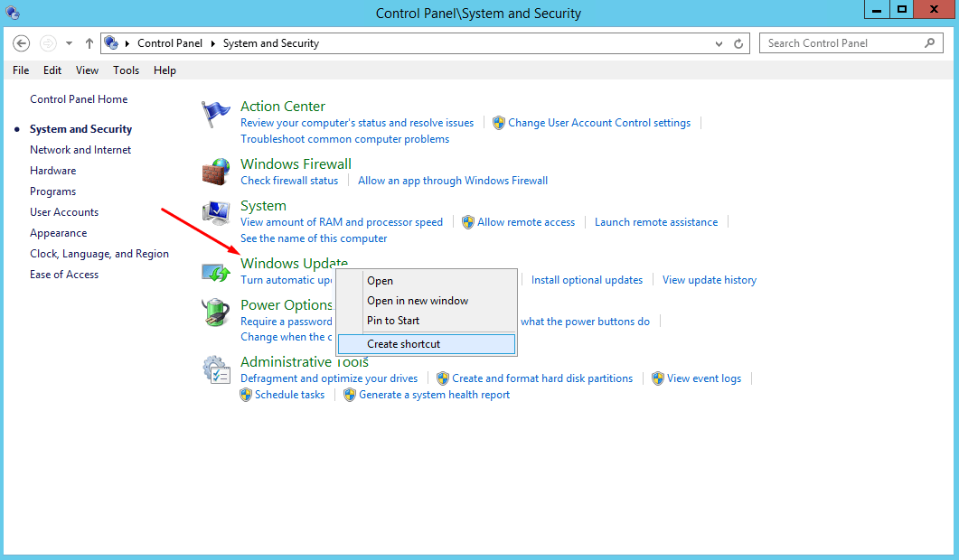The image size is (959, 560).
Task: Click Control Panel breadcrumb in address bar
Action: [x=170, y=43]
